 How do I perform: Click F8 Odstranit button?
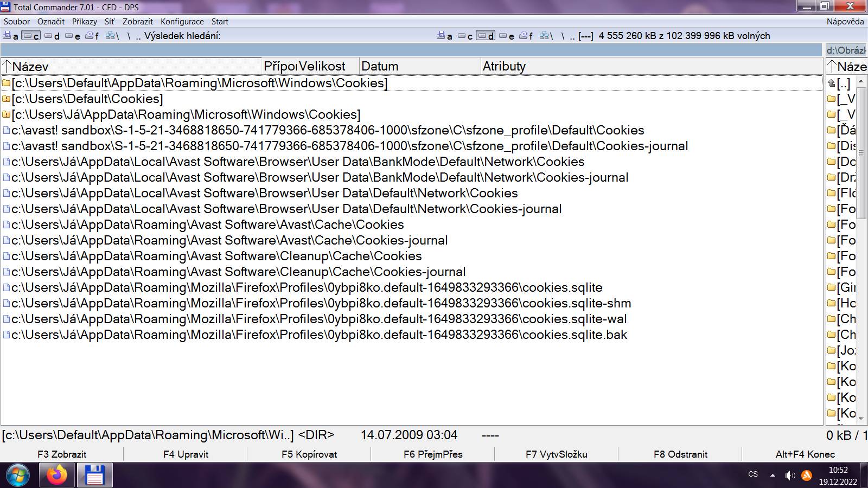[680, 454]
